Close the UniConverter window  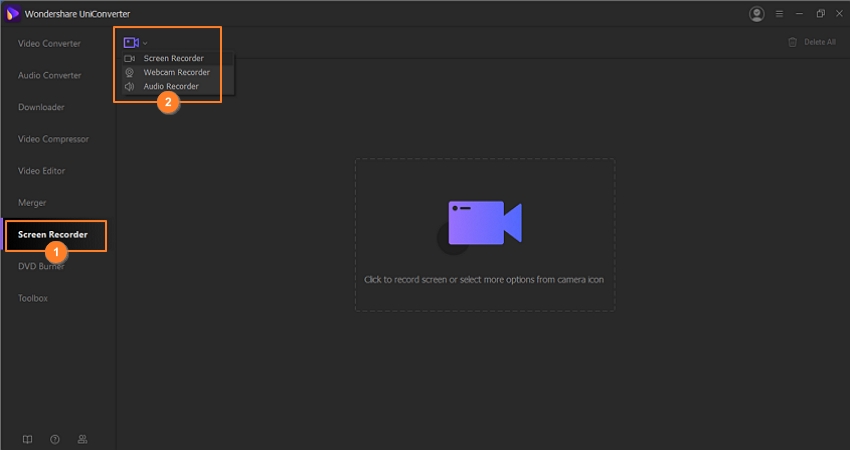coord(839,14)
